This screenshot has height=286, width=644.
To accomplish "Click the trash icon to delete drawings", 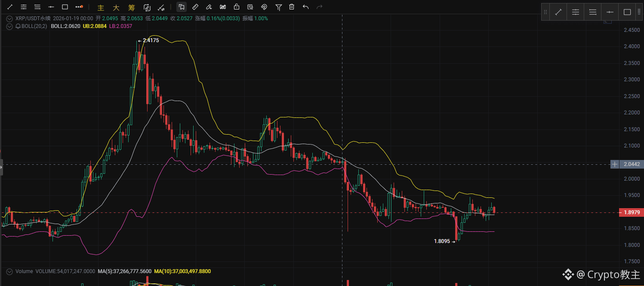I will tap(292, 7).
